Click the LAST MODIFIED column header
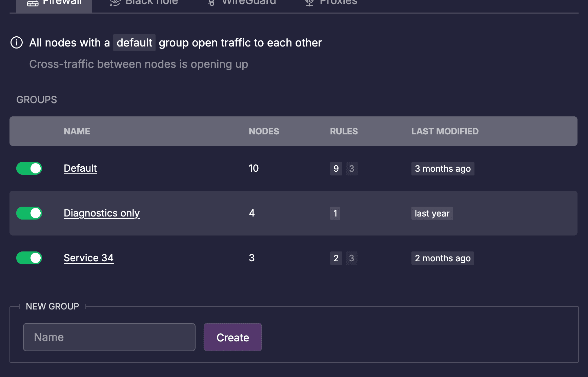This screenshot has height=377, width=588. (445, 131)
